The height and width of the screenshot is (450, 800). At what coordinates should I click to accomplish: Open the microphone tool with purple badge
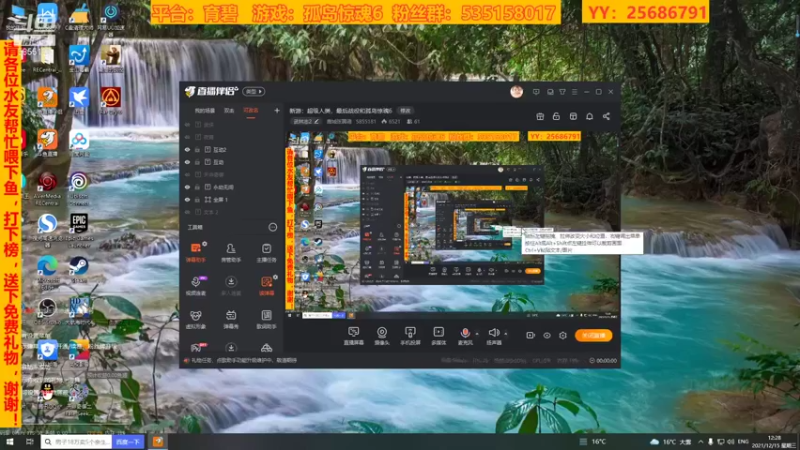(195, 286)
